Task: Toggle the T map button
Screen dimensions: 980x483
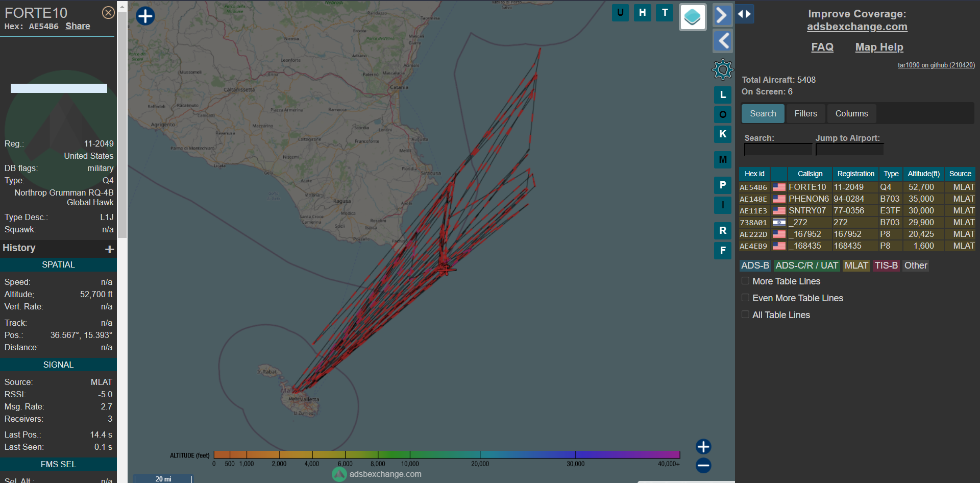Action: [665, 13]
